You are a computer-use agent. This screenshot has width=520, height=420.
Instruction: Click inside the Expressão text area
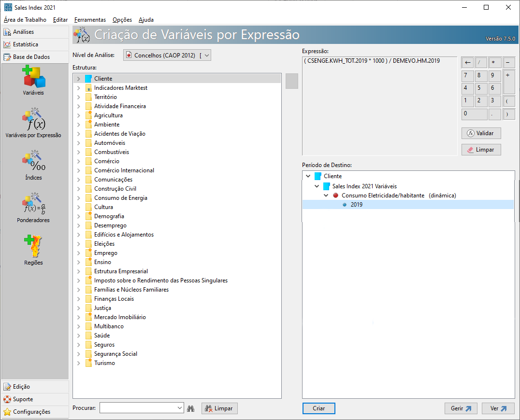[x=379, y=106]
